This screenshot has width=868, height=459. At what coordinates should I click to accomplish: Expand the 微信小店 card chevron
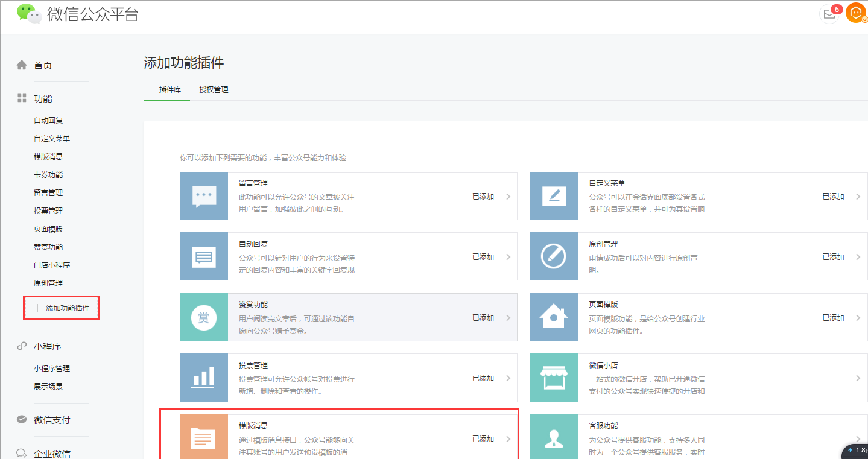coord(858,378)
